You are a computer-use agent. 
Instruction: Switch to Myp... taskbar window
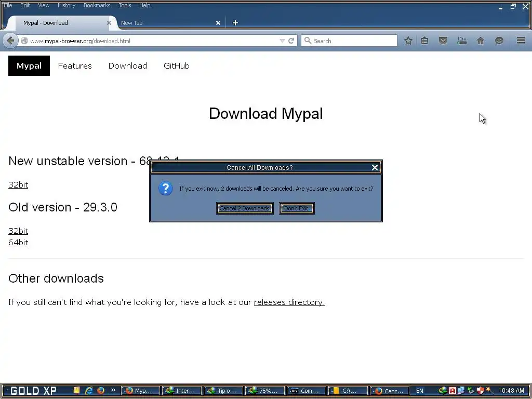140,391
